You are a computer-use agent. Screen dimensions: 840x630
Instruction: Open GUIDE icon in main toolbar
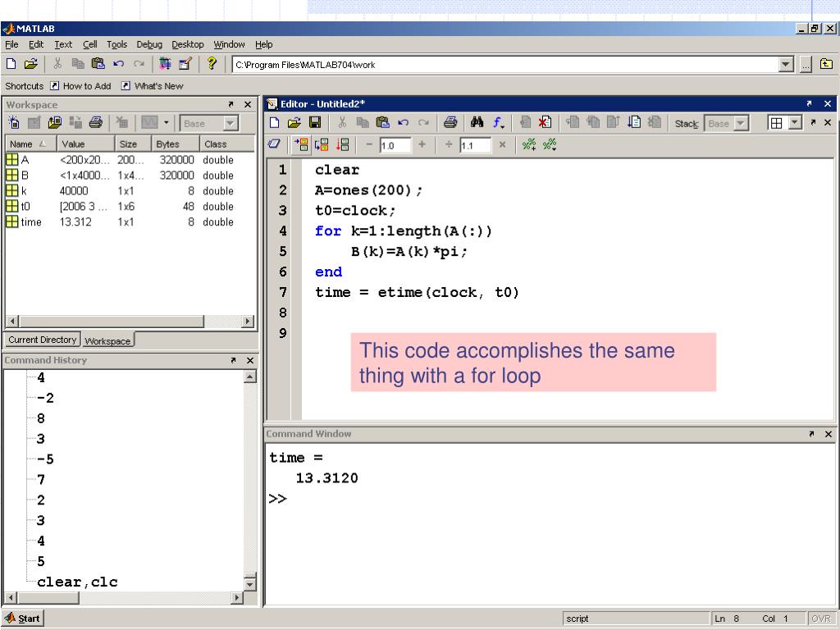point(185,64)
